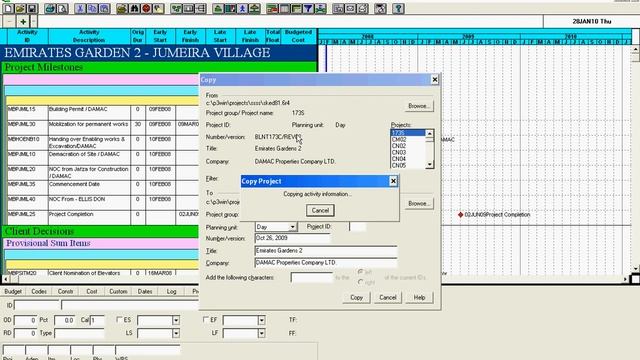Click the green plus add-activity icon

23,22
